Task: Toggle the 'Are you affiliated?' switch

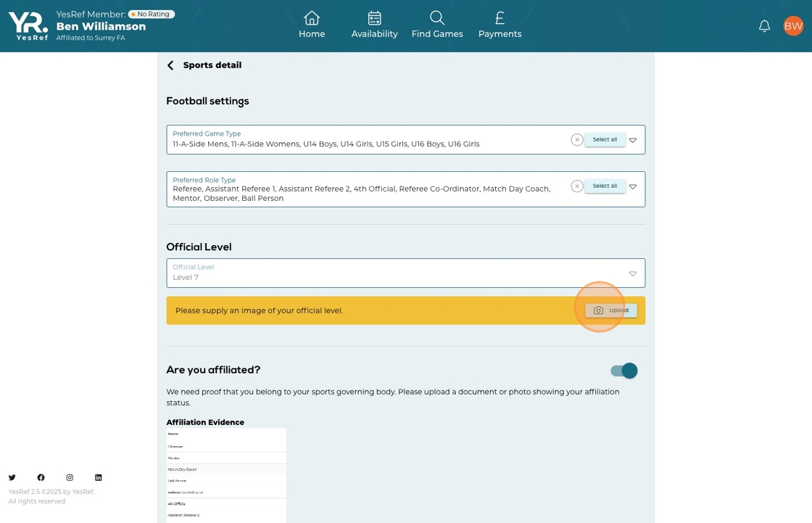Action: coord(623,371)
